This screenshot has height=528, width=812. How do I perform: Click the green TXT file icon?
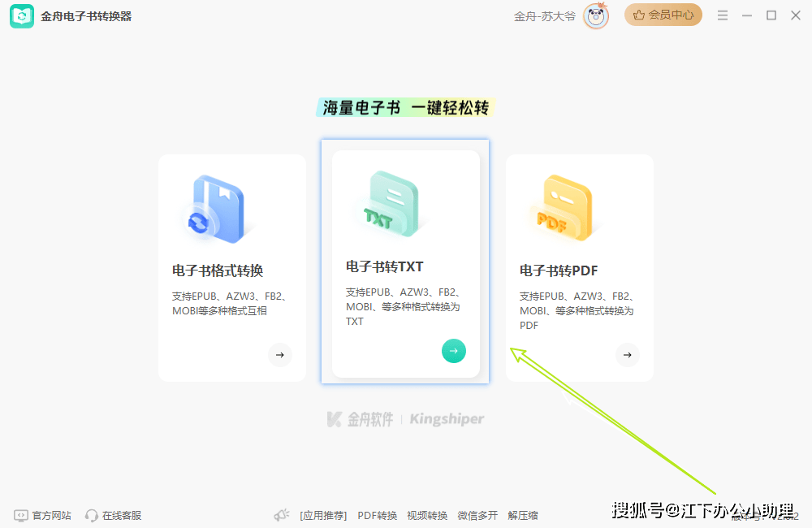click(x=391, y=204)
